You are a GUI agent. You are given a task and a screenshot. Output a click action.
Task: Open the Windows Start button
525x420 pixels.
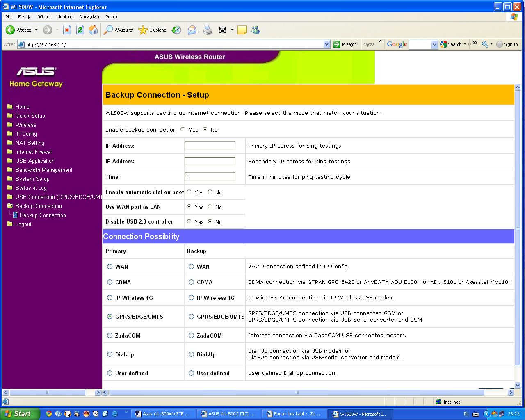(x=20, y=414)
